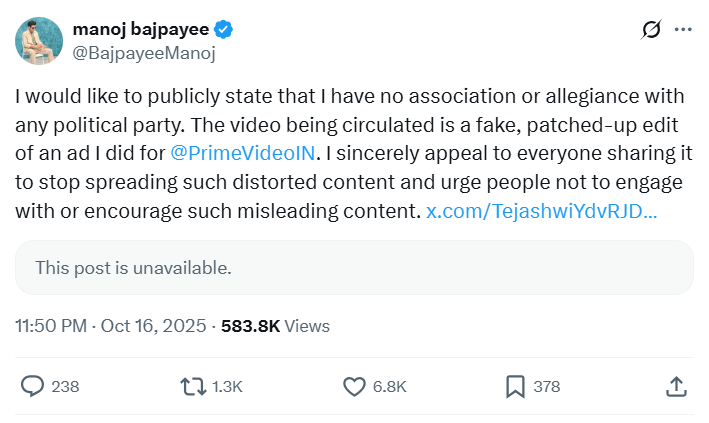Screen dimensions: 709x423
Task: View the 583.8K Views analytics
Action: (275, 326)
